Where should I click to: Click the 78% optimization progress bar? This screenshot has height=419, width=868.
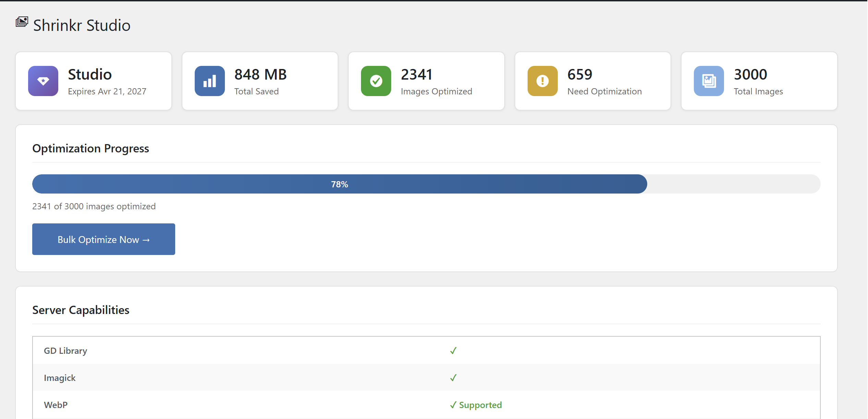pyautogui.click(x=426, y=184)
